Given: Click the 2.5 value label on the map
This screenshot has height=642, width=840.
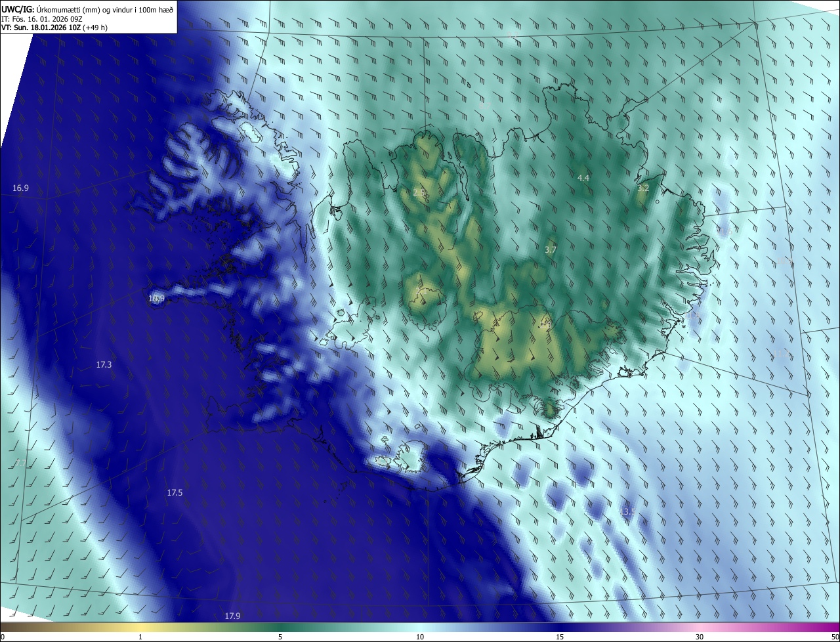Looking at the screenshot, I should coord(420,192).
